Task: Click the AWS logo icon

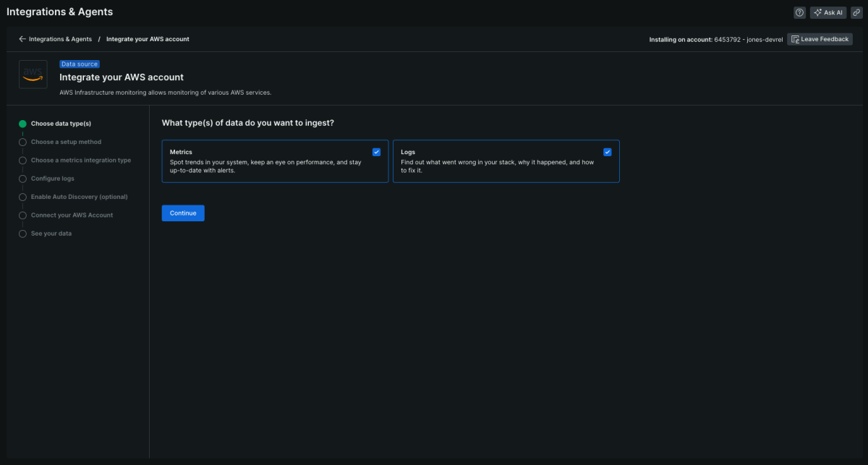Action: click(x=33, y=74)
